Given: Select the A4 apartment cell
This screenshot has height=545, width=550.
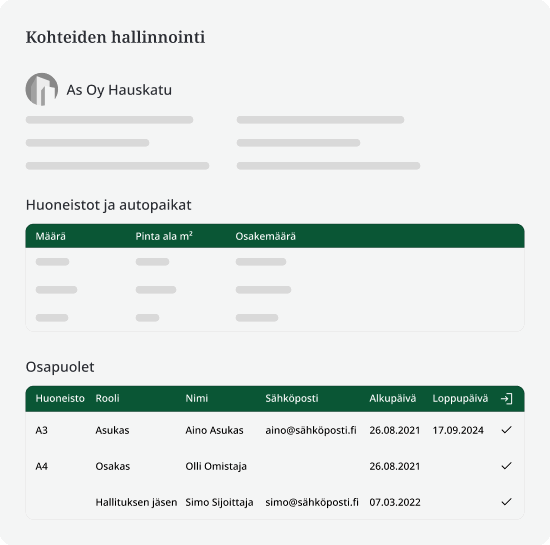Looking at the screenshot, I should pos(41,466).
